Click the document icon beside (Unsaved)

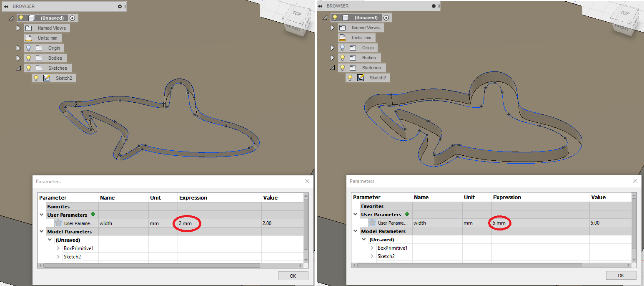click(31, 18)
